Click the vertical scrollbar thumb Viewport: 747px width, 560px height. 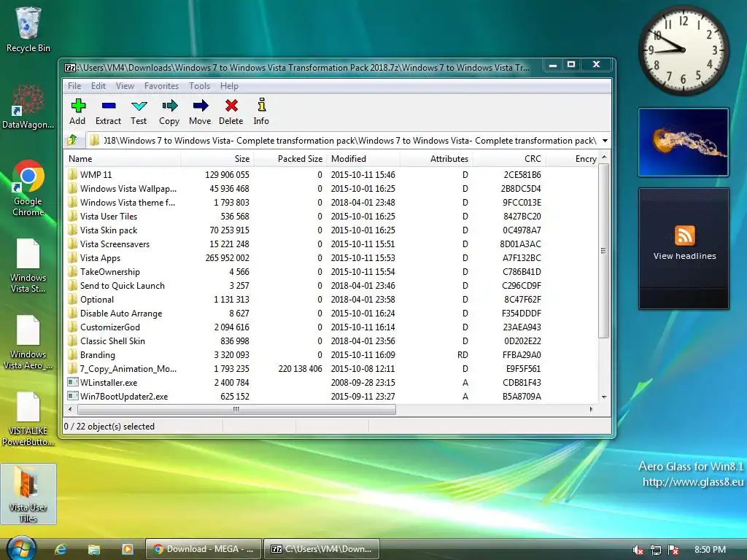pyautogui.click(x=604, y=251)
